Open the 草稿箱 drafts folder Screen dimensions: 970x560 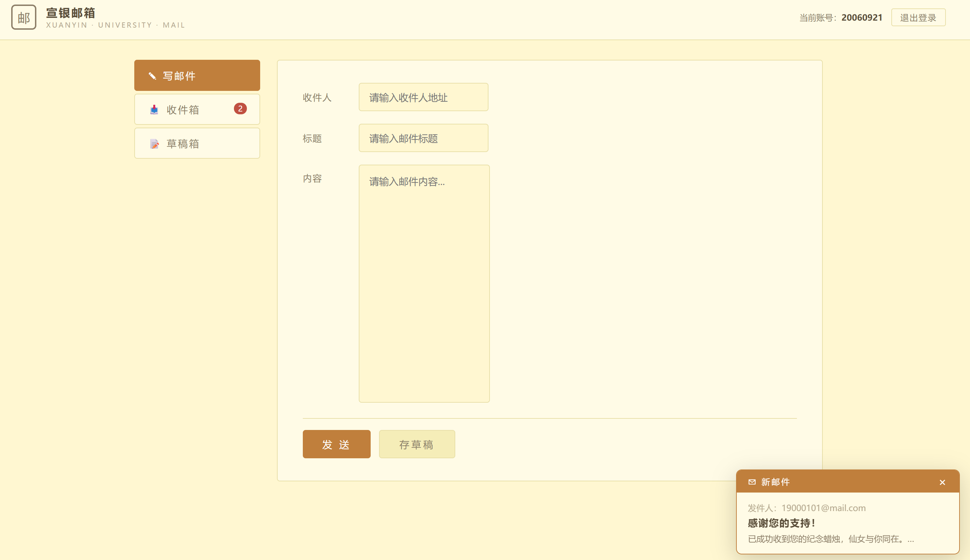(x=197, y=143)
